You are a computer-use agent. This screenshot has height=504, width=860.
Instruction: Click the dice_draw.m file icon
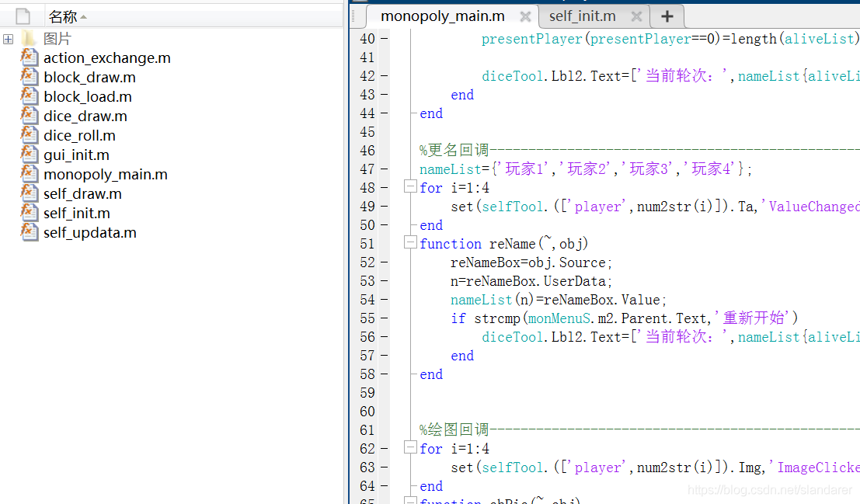(x=29, y=116)
